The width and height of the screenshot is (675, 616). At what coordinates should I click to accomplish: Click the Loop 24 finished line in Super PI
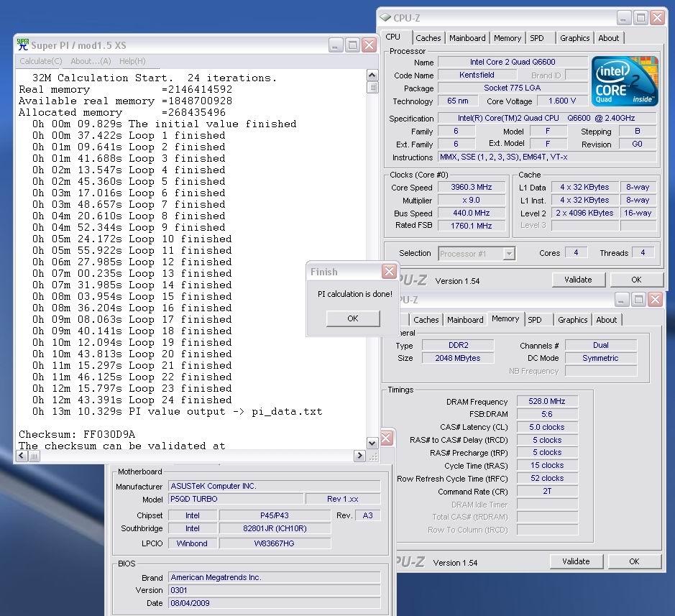tap(132, 400)
